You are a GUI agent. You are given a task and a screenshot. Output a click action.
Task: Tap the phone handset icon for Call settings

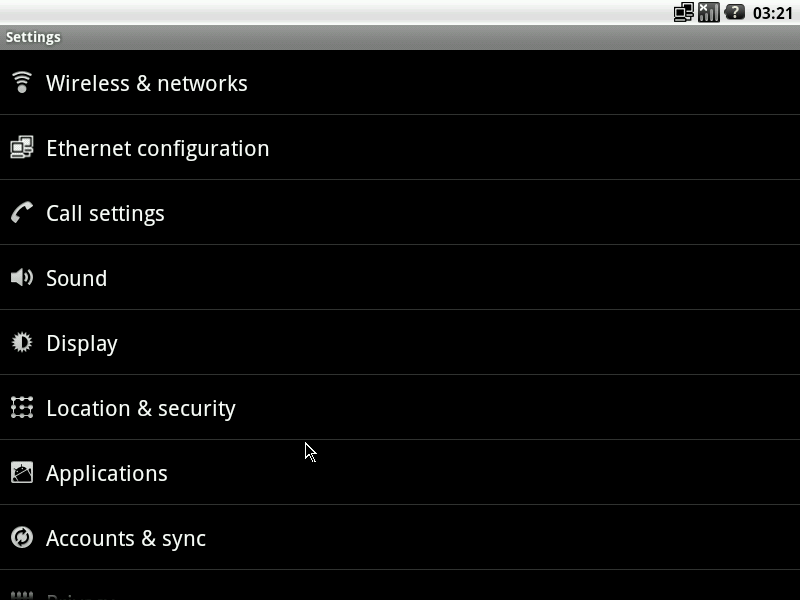tap(22, 212)
